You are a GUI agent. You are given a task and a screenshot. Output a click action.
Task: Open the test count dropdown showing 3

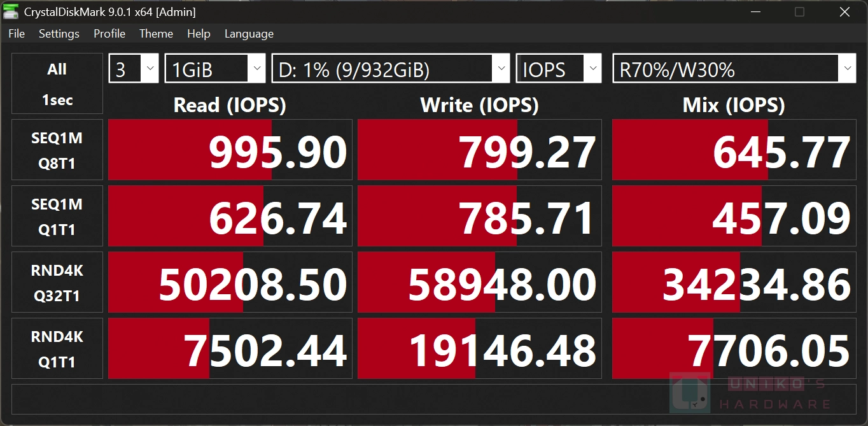pyautogui.click(x=134, y=69)
